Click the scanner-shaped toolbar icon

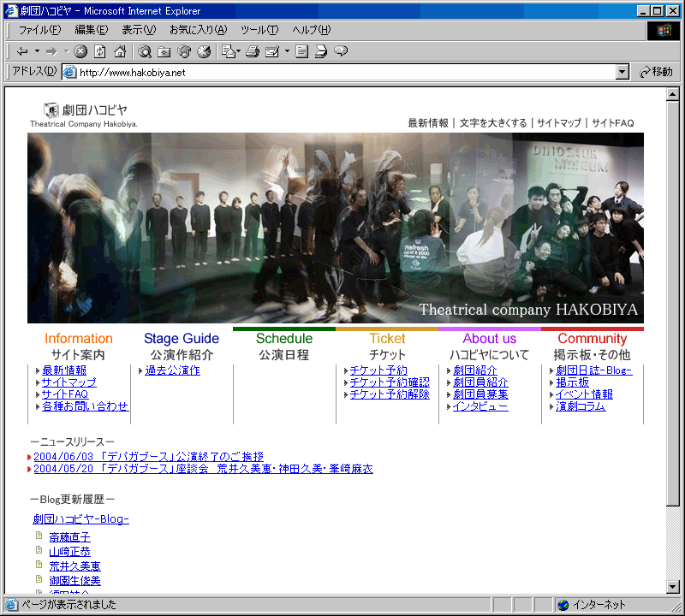pyautogui.click(x=321, y=51)
